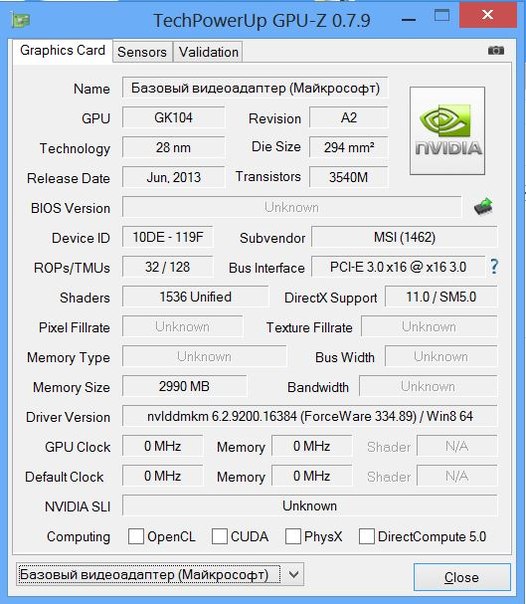Click the Bus Interface question mark icon
Viewport: 526px width, 604px height.
[494, 267]
